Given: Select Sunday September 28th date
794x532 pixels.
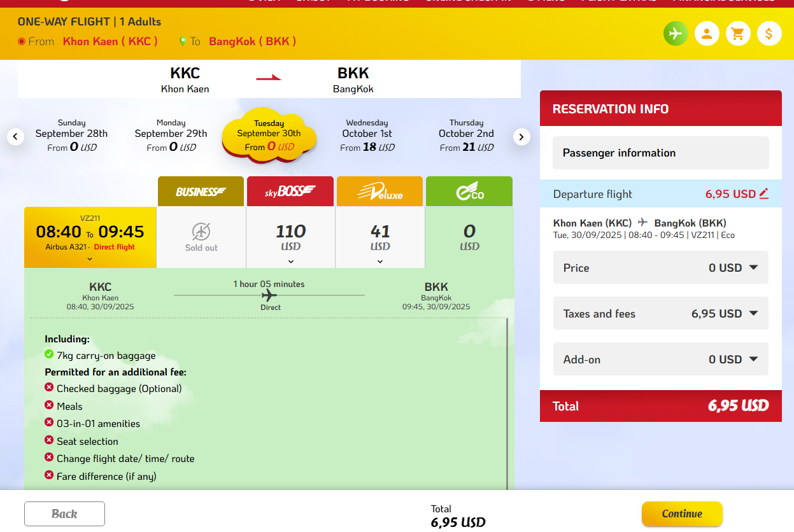Looking at the screenshot, I should coord(71,135).
